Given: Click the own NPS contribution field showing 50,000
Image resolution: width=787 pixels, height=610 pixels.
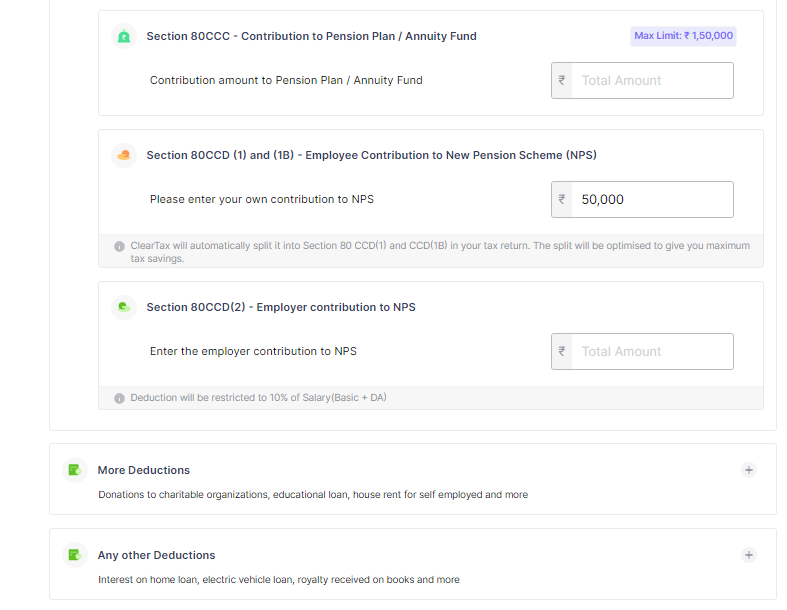Looking at the screenshot, I should 642,199.
